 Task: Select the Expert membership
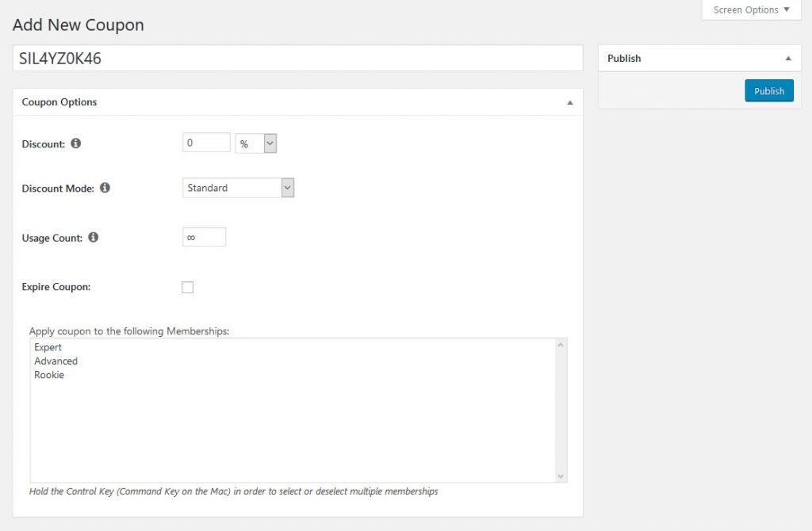click(x=48, y=347)
